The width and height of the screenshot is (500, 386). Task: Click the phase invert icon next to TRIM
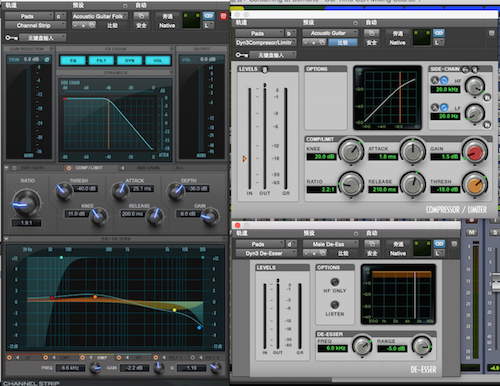pos(47,59)
